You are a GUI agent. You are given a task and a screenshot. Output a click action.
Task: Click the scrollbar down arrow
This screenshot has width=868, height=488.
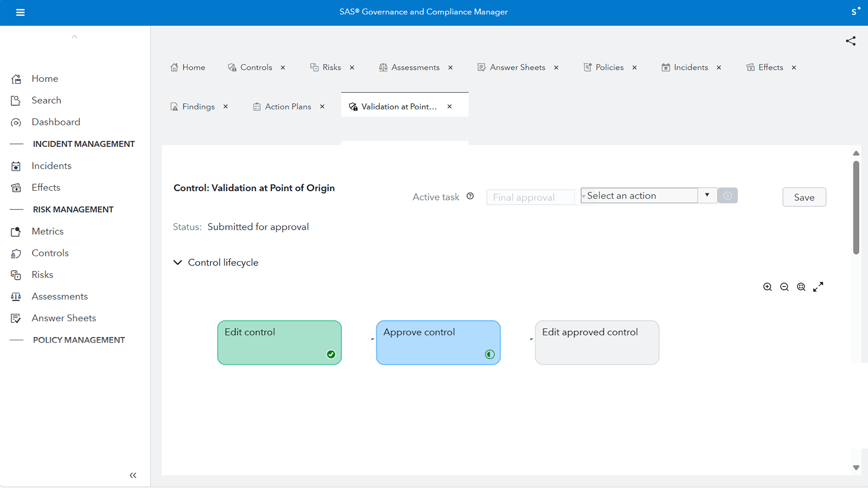click(x=856, y=467)
